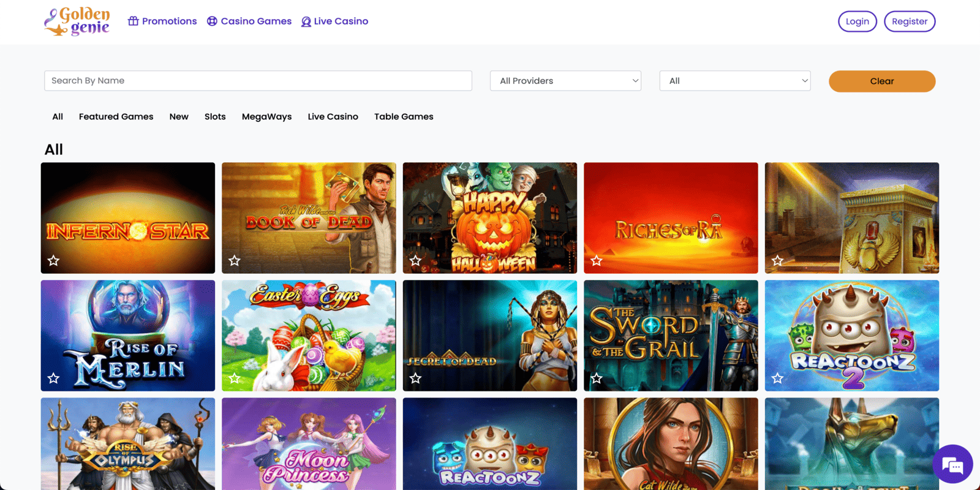Screen dimensions: 980x490
Task: Open the live chat bubble
Action: (x=952, y=465)
